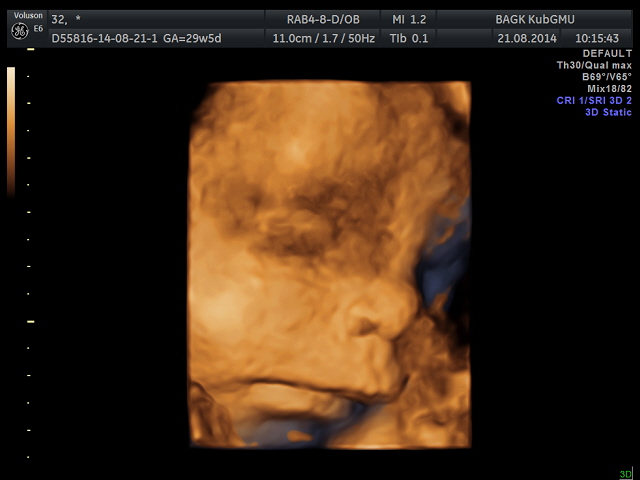Viewport: 640px width, 480px height.
Task: Click the GE logo icon
Action: pos(19,32)
